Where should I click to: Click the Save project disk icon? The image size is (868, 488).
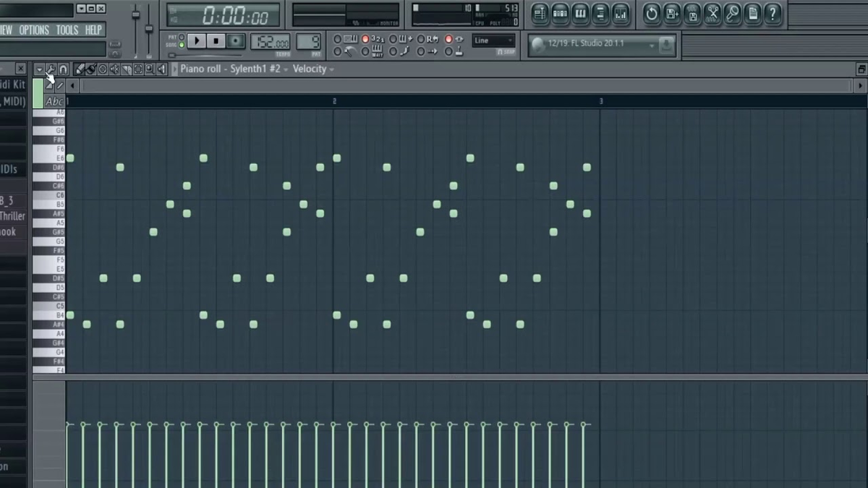[692, 13]
